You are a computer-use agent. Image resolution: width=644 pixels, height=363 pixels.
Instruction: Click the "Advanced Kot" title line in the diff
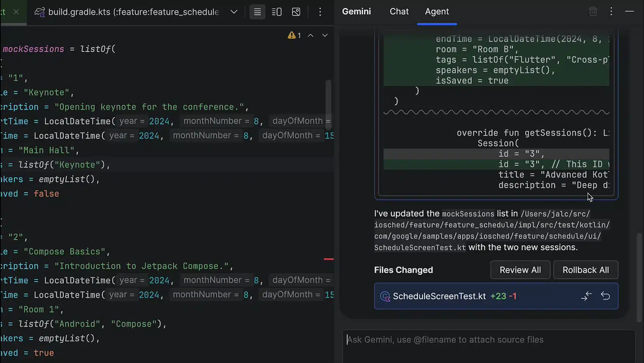click(553, 175)
